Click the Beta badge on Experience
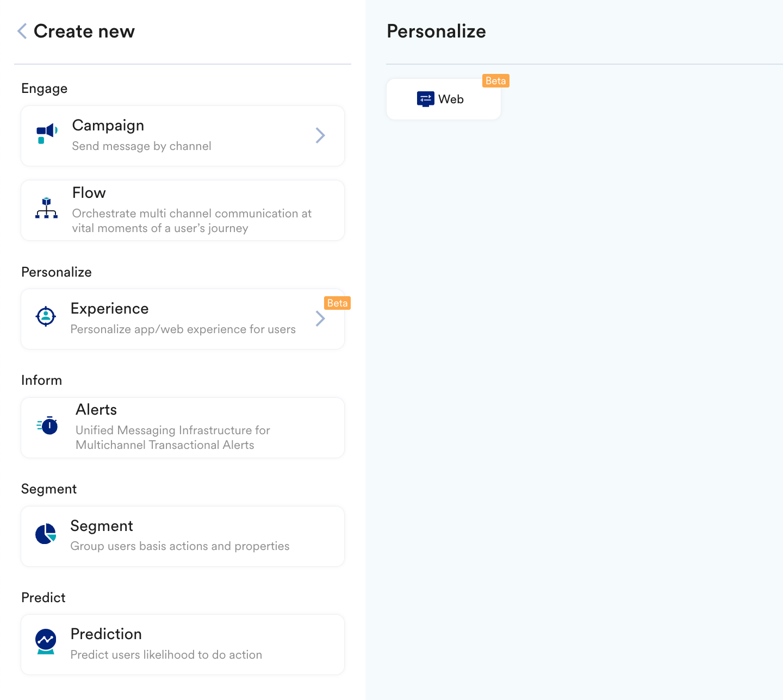Screen dimensions: 783x700 coord(337,303)
